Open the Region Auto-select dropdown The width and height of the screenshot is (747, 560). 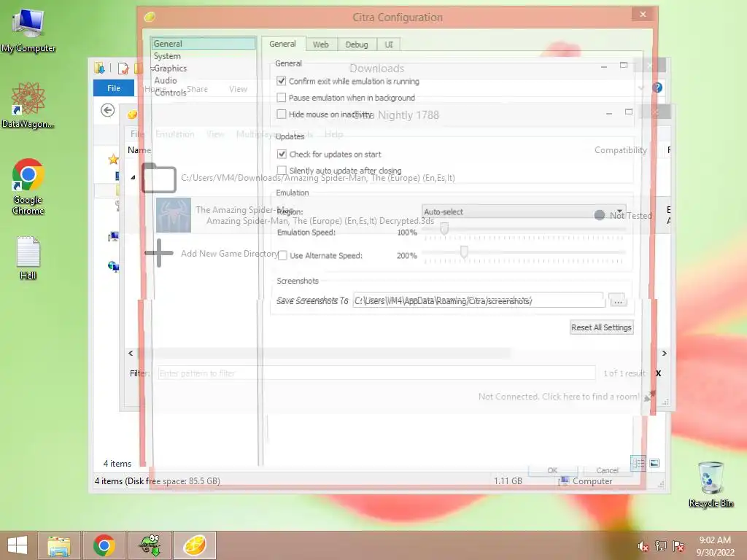[523, 211]
